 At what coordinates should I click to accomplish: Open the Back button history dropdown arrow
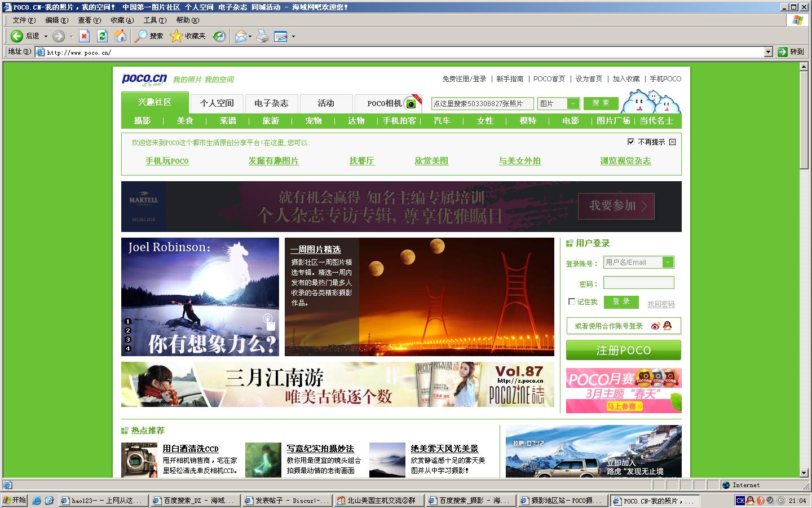coord(46,36)
